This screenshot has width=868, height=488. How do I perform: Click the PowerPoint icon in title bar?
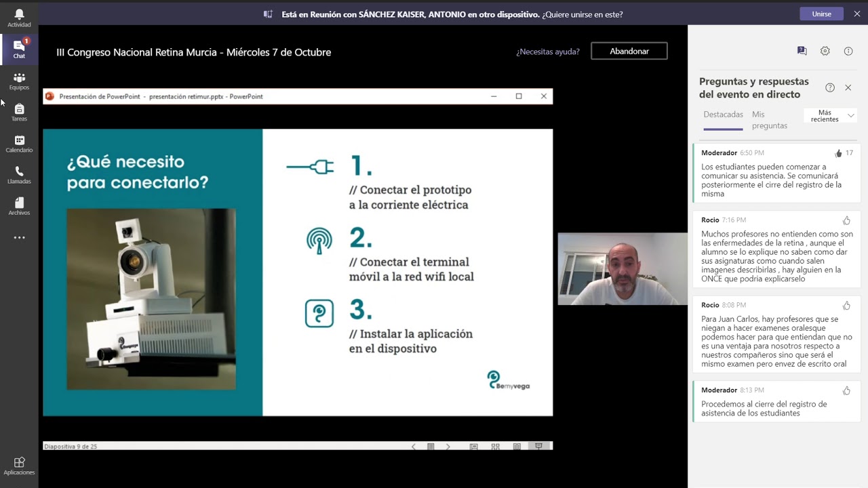pos(50,96)
